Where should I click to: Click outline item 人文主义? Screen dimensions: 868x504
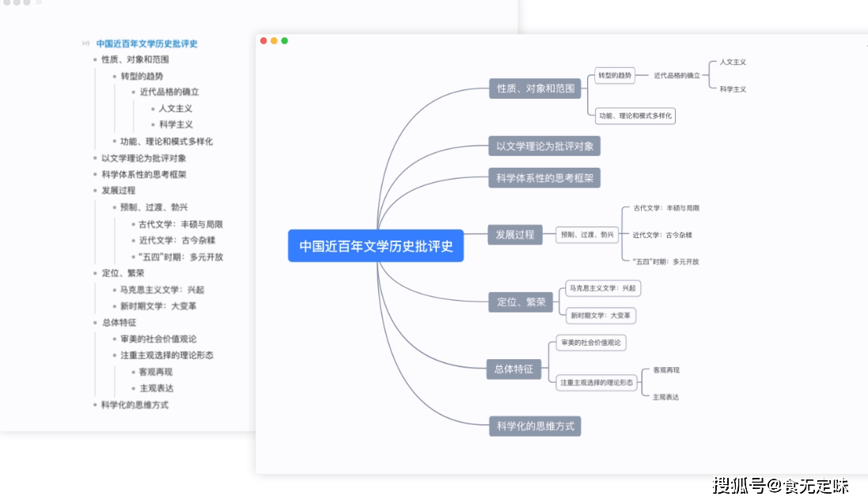pyautogui.click(x=176, y=108)
